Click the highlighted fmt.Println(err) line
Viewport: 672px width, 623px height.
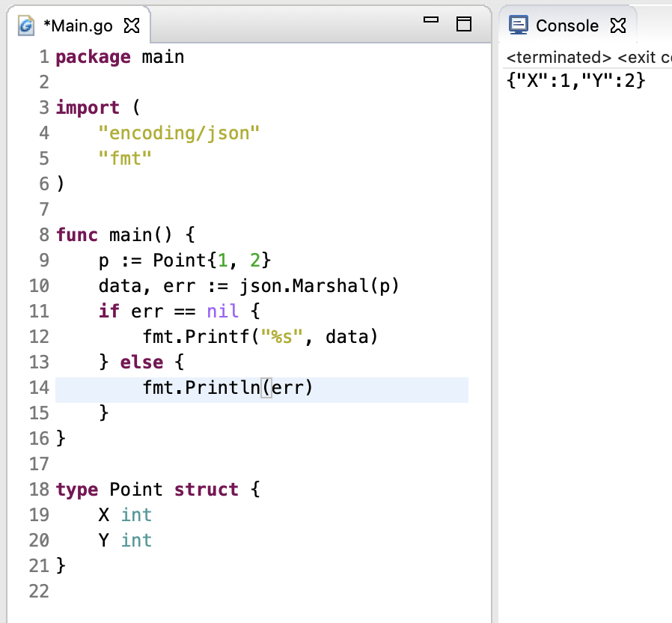pos(227,388)
